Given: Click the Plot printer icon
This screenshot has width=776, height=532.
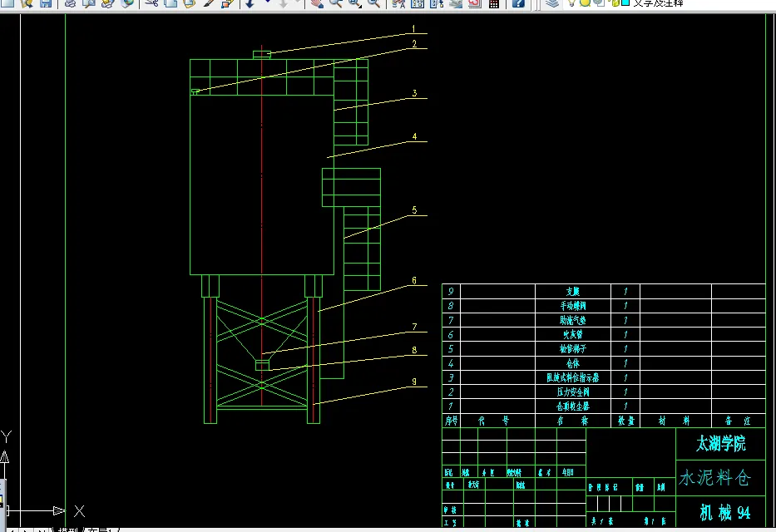Looking at the screenshot, I should [x=70, y=3].
